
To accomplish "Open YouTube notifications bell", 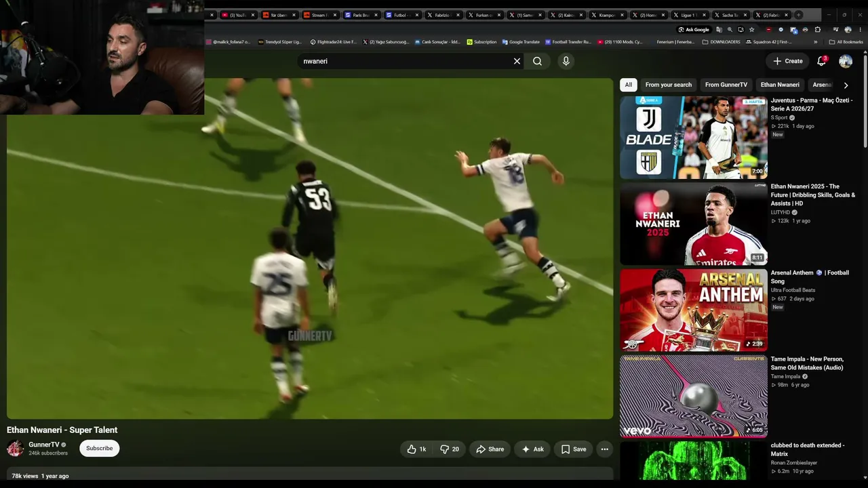I will pos(821,61).
